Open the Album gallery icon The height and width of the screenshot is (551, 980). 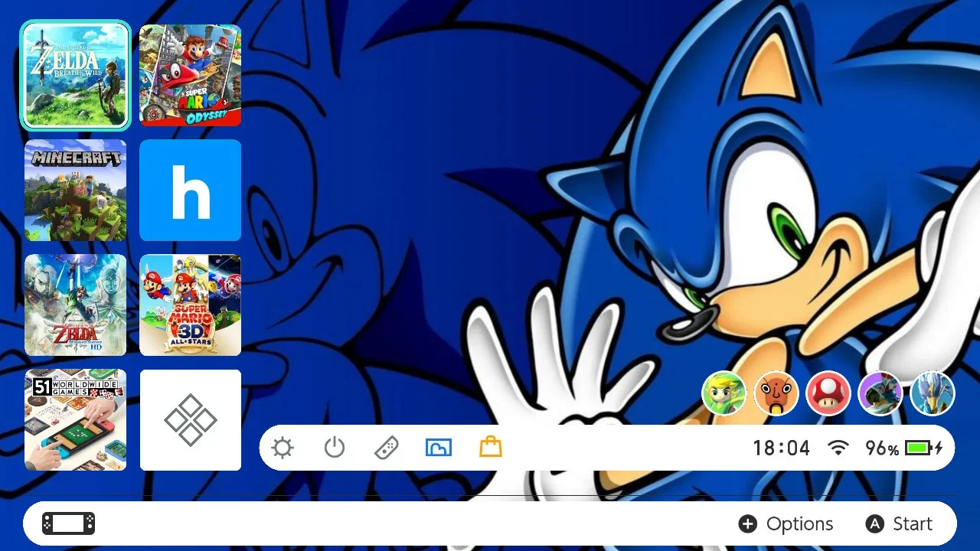(x=439, y=448)
